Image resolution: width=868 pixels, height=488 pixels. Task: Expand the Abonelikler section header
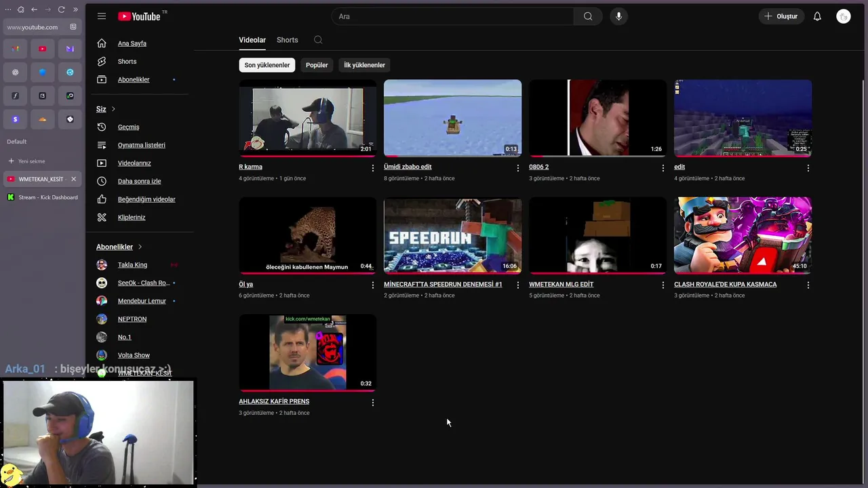point(119,247)
